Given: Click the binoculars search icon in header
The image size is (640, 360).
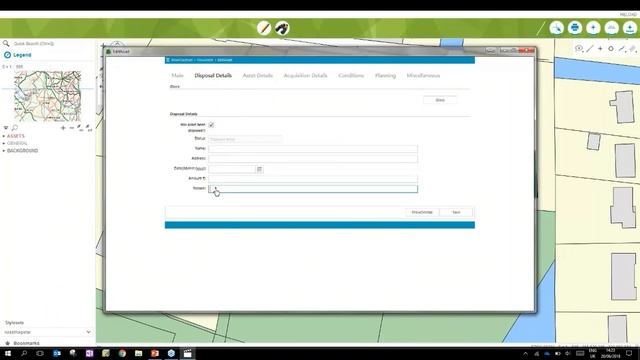Looking at the screenshot, I should 282,28.
